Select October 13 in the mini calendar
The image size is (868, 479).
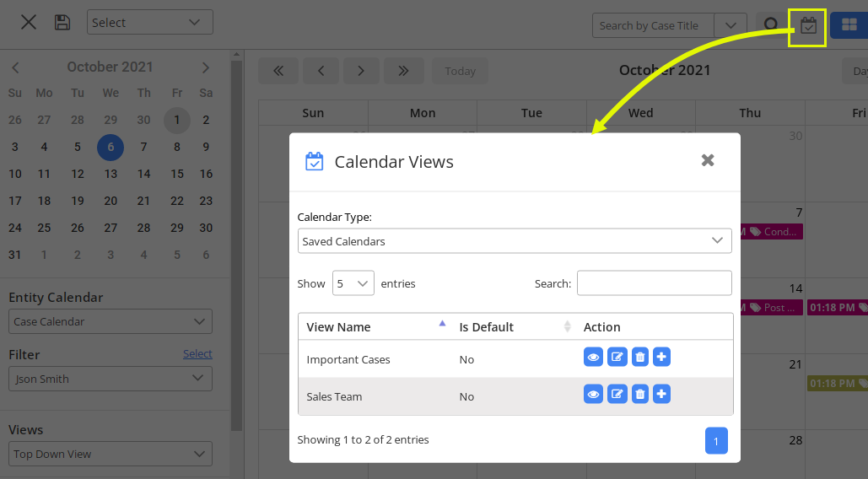click(x=111, y=175)
